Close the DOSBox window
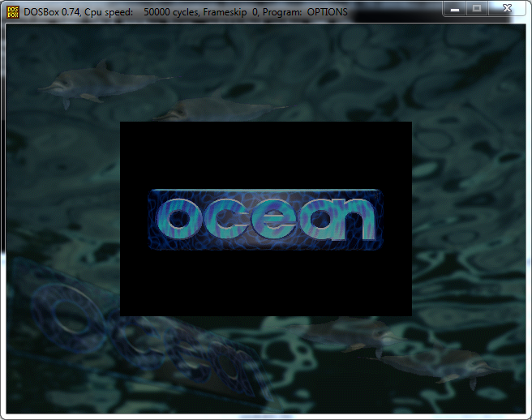 (507, 8)
